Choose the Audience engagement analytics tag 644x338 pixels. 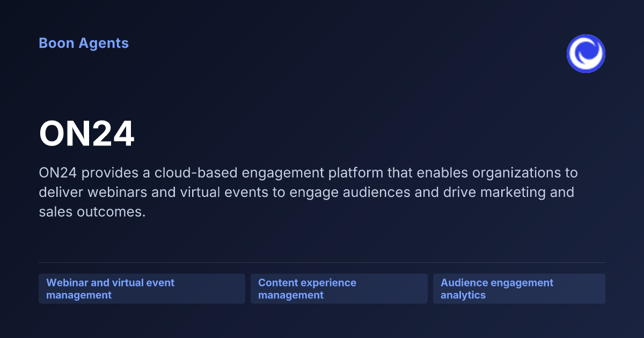(x=519, y=289)
